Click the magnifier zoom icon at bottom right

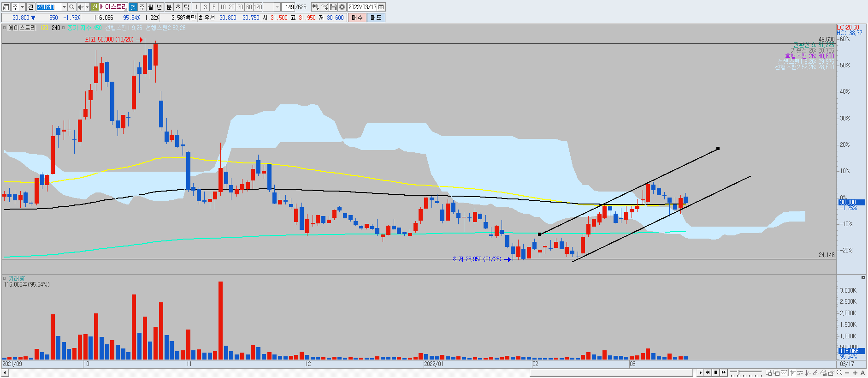point(839,372)
